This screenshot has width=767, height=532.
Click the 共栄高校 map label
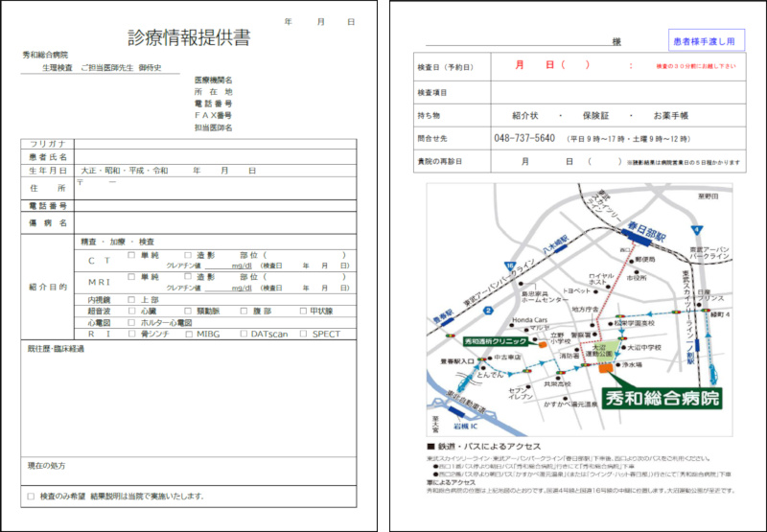(557, 384)
